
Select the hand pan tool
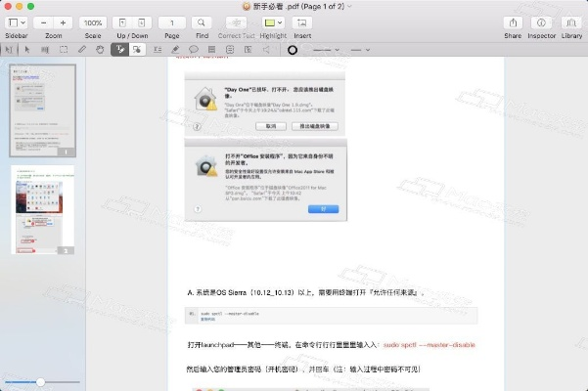pyautogui.click(x=100, y=50)
